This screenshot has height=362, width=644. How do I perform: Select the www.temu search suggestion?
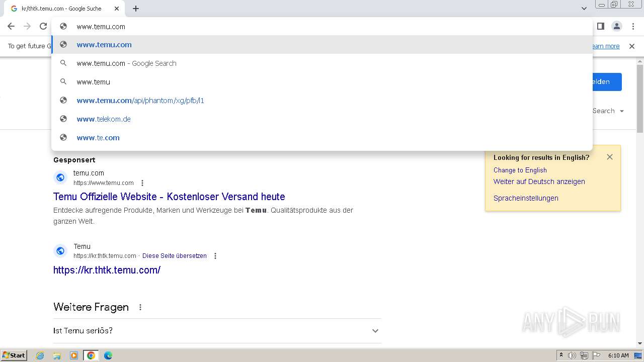tap(322, 82)
